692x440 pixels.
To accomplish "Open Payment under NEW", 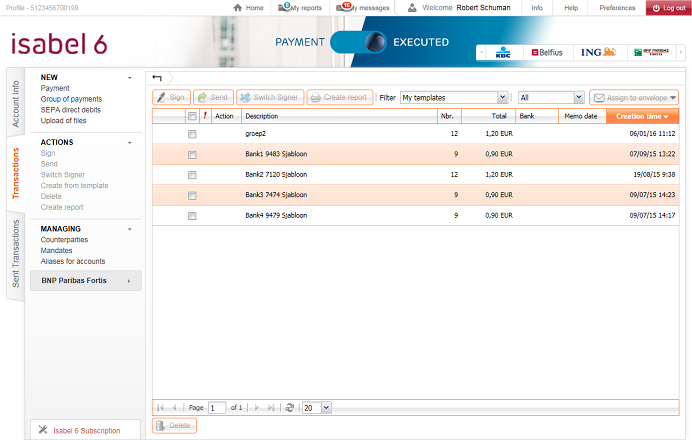I will [x=55, y=88].
